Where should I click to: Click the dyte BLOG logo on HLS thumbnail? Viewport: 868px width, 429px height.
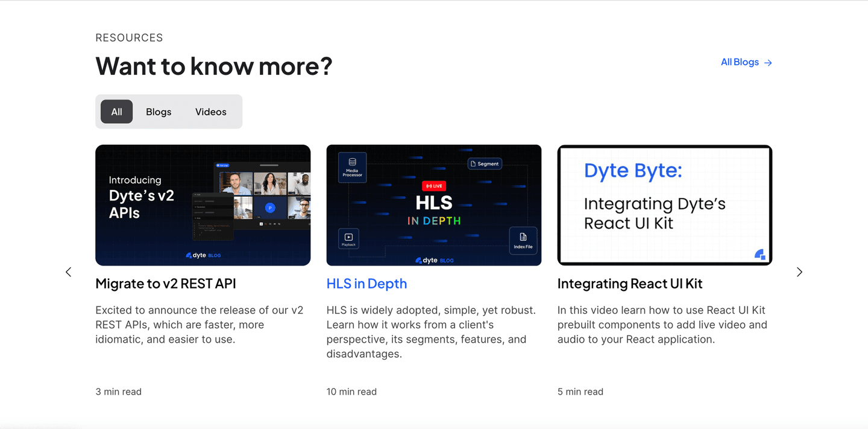coord(434,261)
